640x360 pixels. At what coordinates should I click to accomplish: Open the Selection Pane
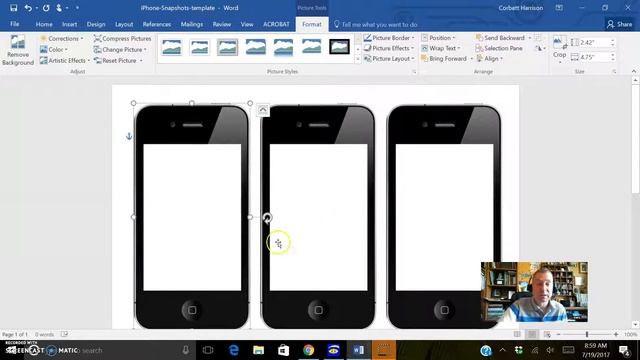pyautogui.click(x=499, y=48)
